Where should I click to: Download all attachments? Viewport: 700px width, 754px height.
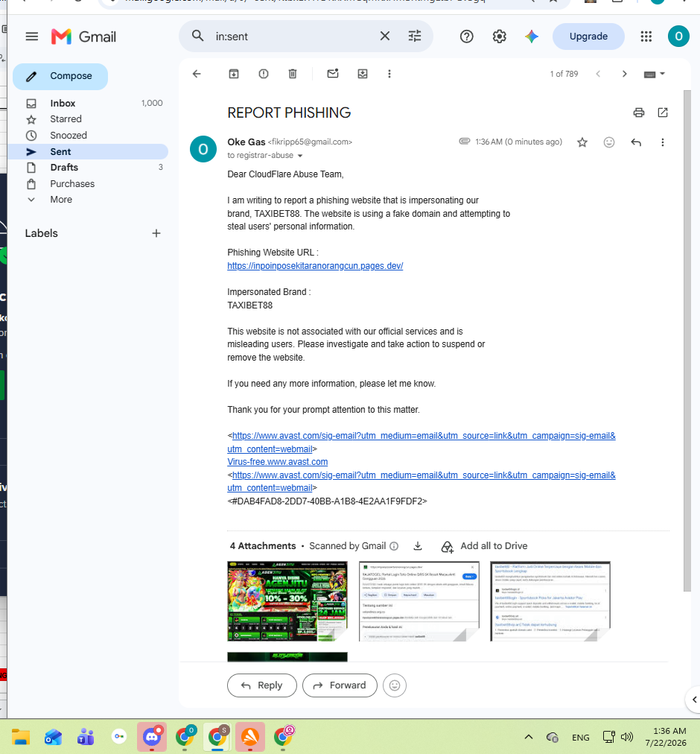pyautogui.click(x=418, y=546)
